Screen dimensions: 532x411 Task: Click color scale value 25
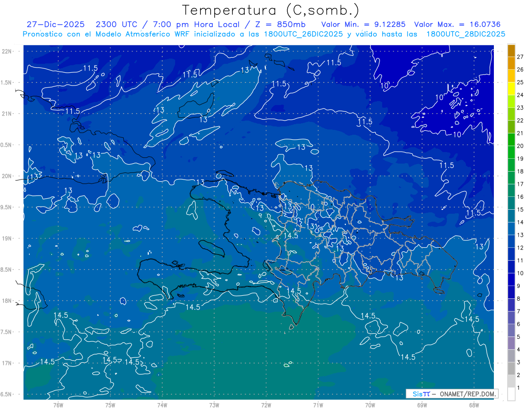point(520,82)
